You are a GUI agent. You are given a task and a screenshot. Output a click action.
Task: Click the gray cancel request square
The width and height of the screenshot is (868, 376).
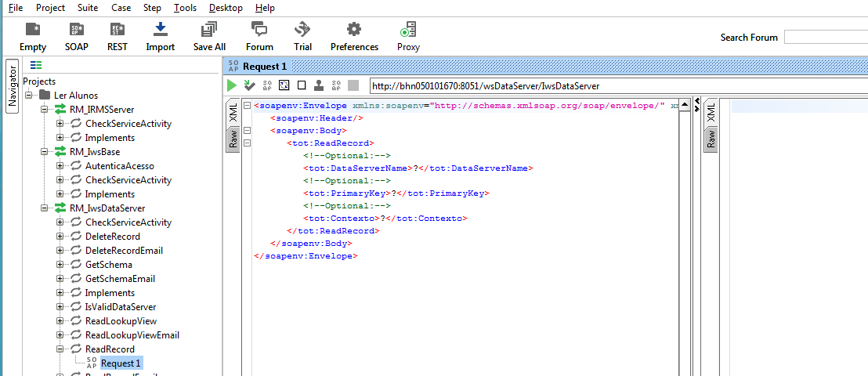pos(353,85)
